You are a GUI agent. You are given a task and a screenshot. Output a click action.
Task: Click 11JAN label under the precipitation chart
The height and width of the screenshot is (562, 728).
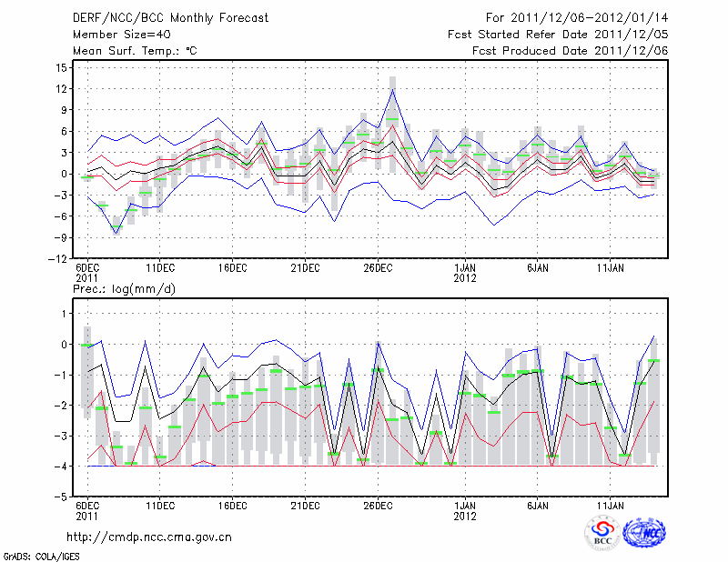[610, 507]
